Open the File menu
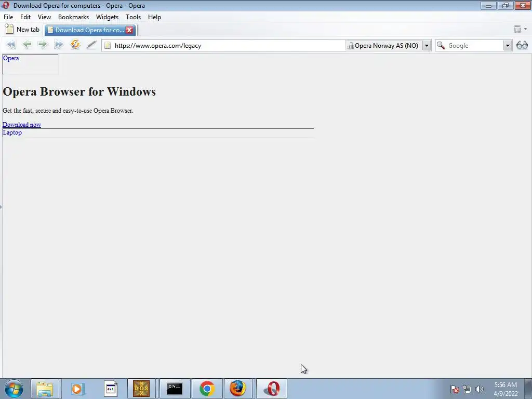Screen dimensions: 532x399 point(8,17)
